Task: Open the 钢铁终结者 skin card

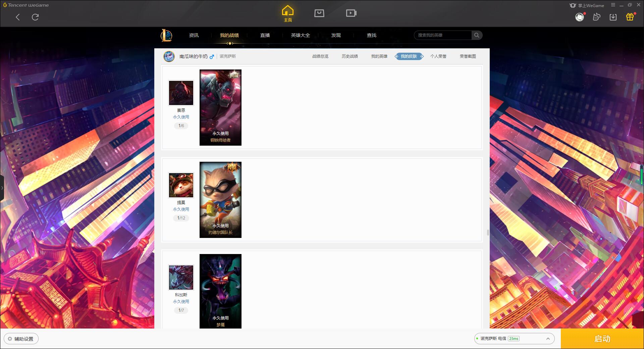Action: pyautogui.click(x=220, y=107)
